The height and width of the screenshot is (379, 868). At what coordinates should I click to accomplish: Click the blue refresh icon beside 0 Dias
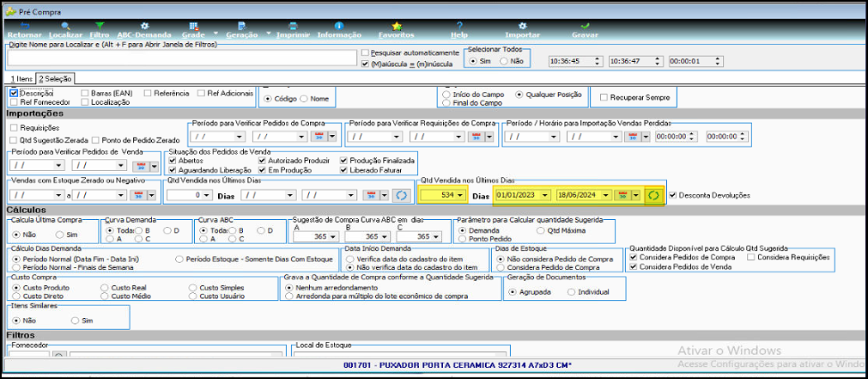coord(399,195)
